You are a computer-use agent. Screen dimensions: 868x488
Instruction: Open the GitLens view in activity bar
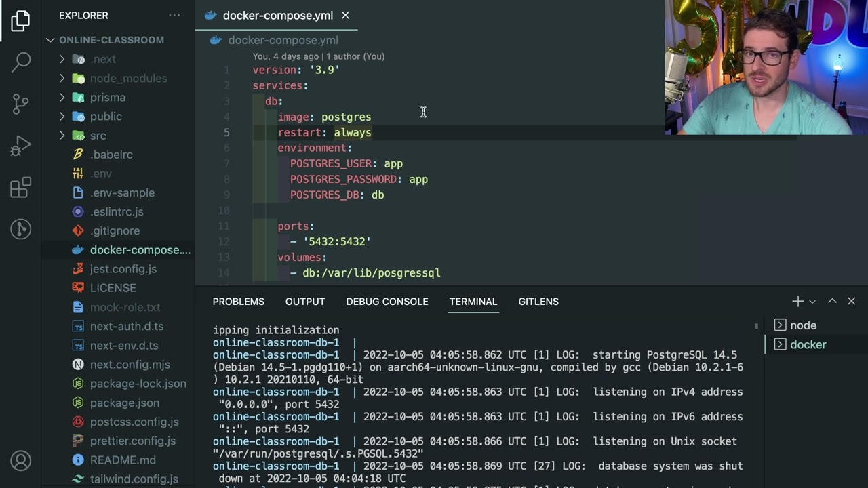[x=20, y=229]
